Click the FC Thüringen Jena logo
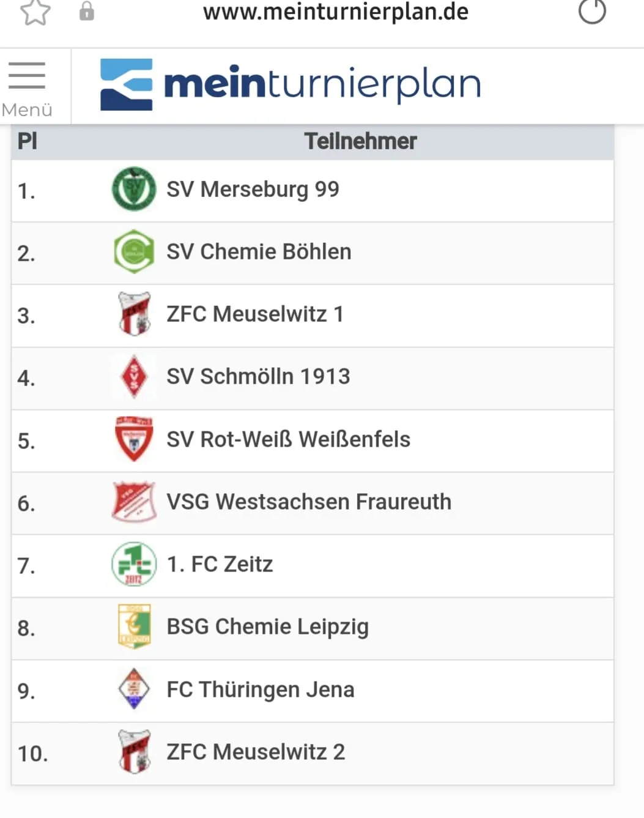 coord(134,689)
